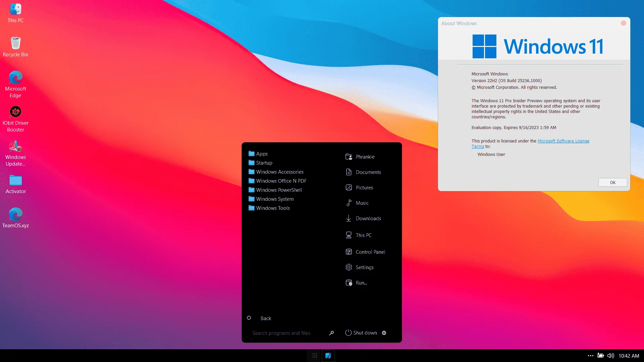644x362 pixels.
Task: Open Control Panel from start menu
Action: point(366,252)
